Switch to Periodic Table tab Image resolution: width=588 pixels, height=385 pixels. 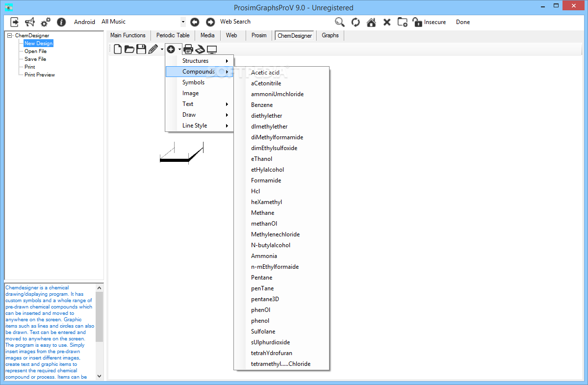[173, 35]
